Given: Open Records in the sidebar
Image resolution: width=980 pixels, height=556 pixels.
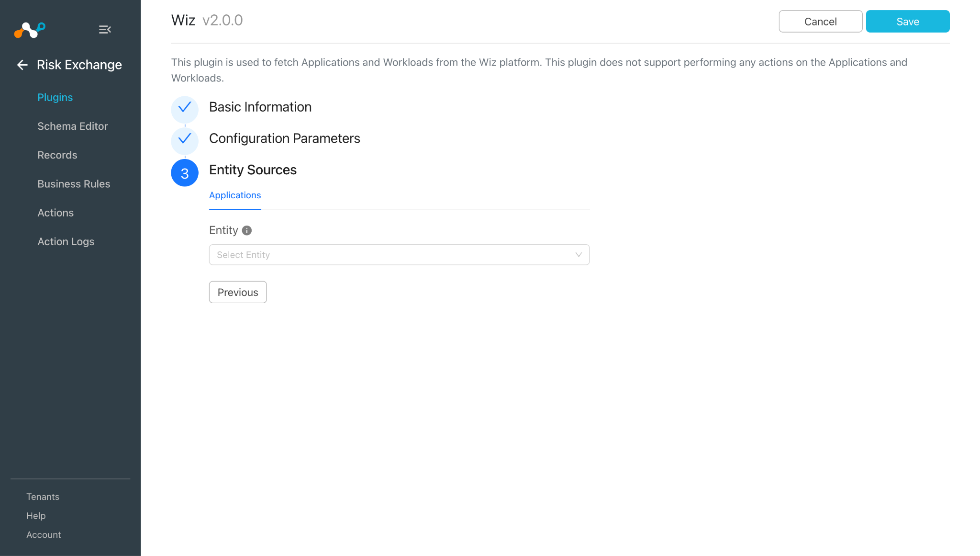Looking at the screenshot, I should [x=57, y=155].
